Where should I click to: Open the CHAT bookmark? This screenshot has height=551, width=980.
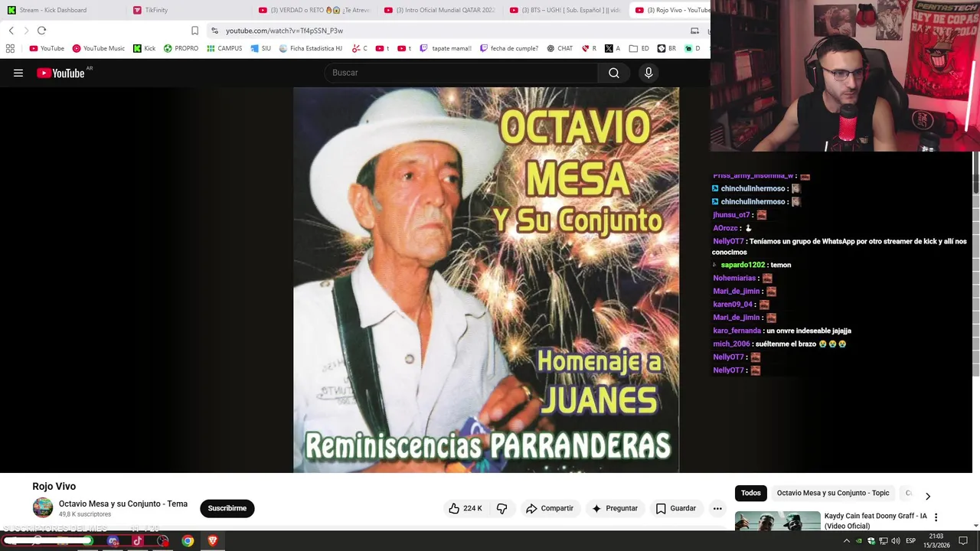[x=560, y=48]
